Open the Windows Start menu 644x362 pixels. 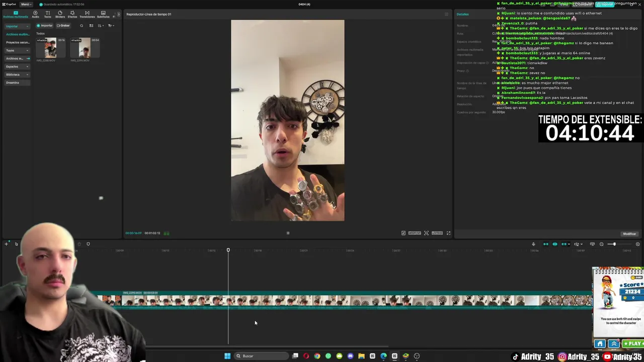(x=227, y=356)
